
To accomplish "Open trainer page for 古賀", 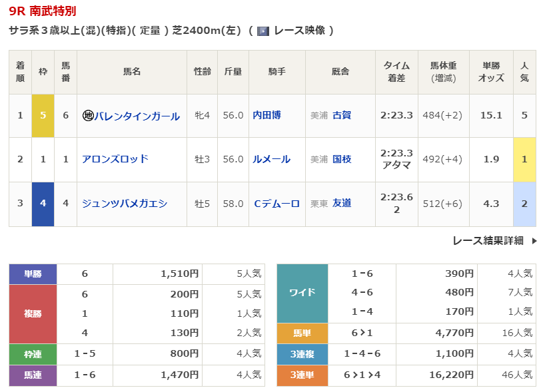I will [x=342, y=115].
